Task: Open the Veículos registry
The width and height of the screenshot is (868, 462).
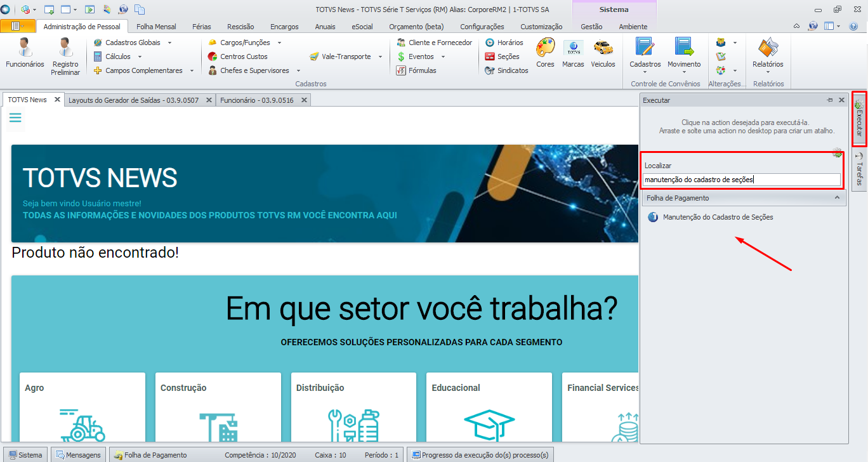Action: [603, 53]
